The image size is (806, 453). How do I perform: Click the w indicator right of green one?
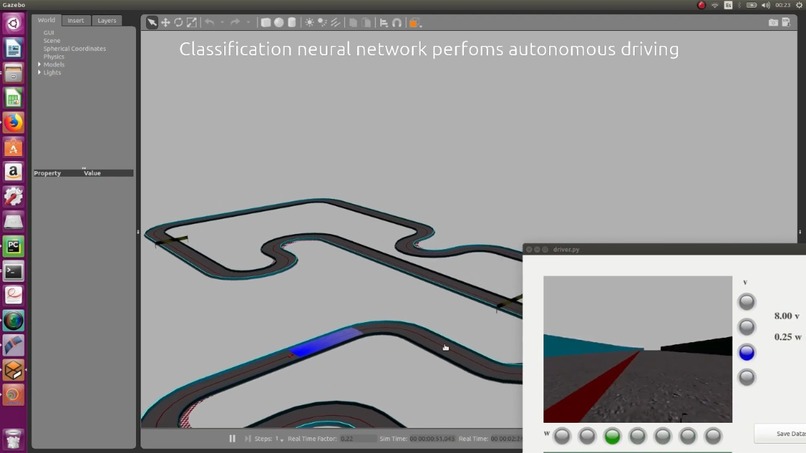(x=637, y=436)
